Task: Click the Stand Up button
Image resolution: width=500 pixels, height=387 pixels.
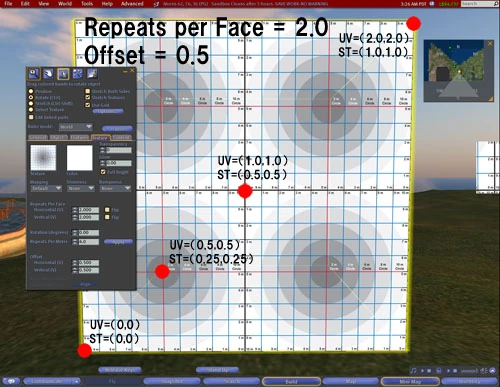Action: (x=217, y=370)
